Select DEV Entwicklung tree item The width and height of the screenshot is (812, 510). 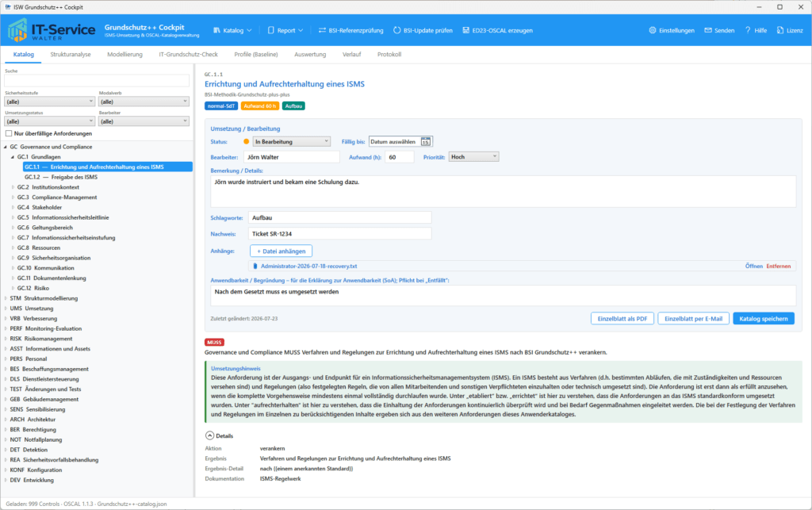[32, 480]
